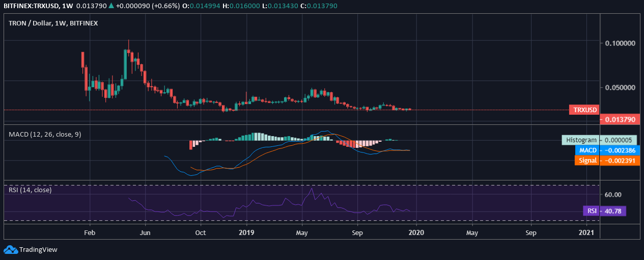Click the Oct time axis label
This screenshot has width=644, height=260.
(201, 232)
